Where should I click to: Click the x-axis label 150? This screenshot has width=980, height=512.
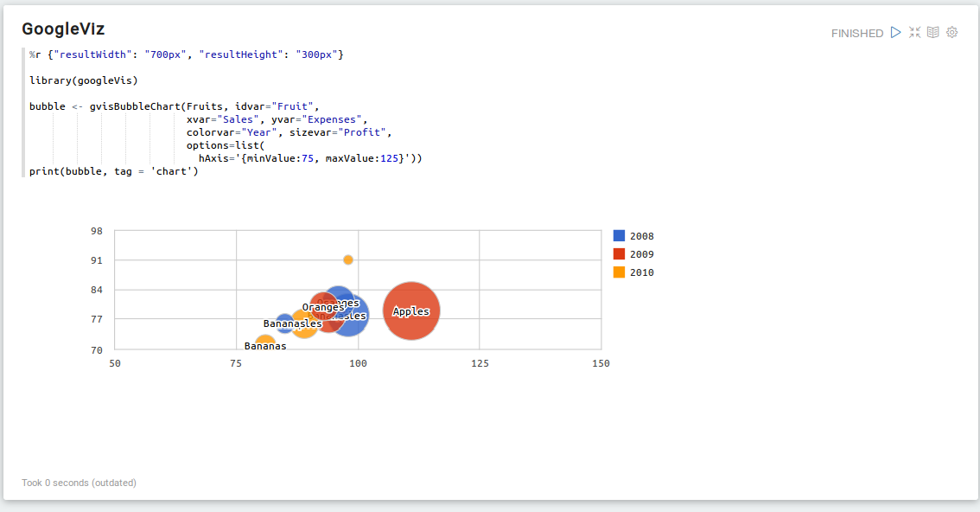[x=601, y=363]
